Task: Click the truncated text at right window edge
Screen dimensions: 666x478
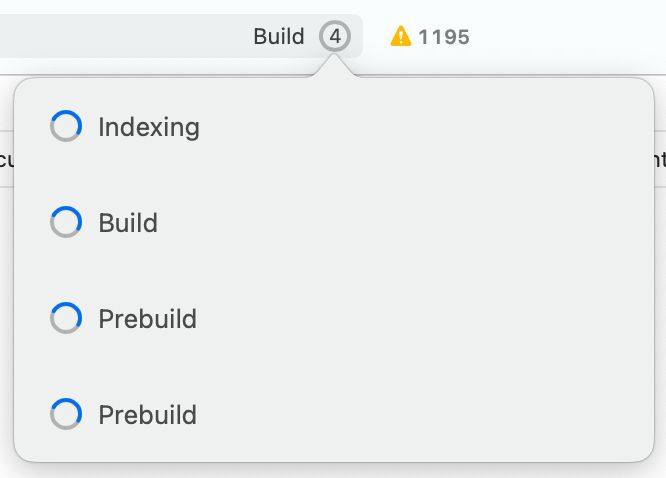Action: [660, 159]
